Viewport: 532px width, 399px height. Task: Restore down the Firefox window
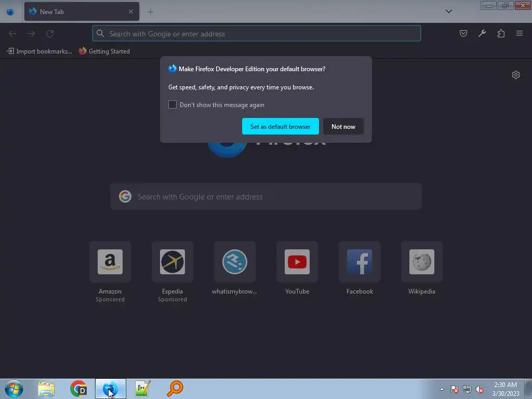point(505,5)
